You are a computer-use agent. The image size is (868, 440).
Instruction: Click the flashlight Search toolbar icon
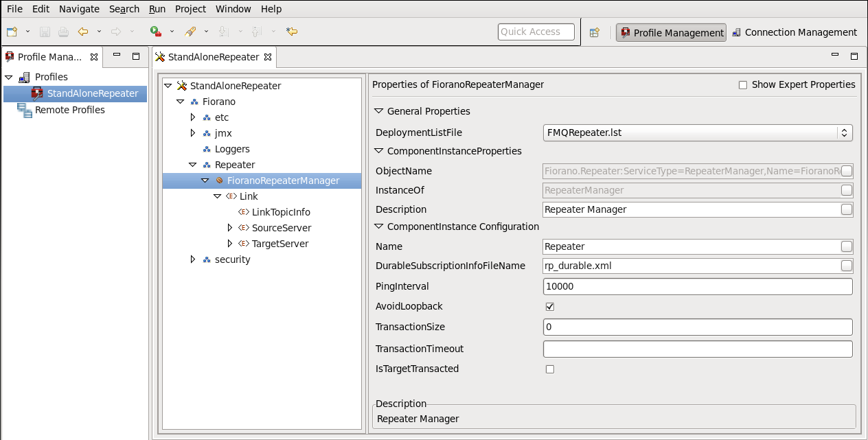191,32
